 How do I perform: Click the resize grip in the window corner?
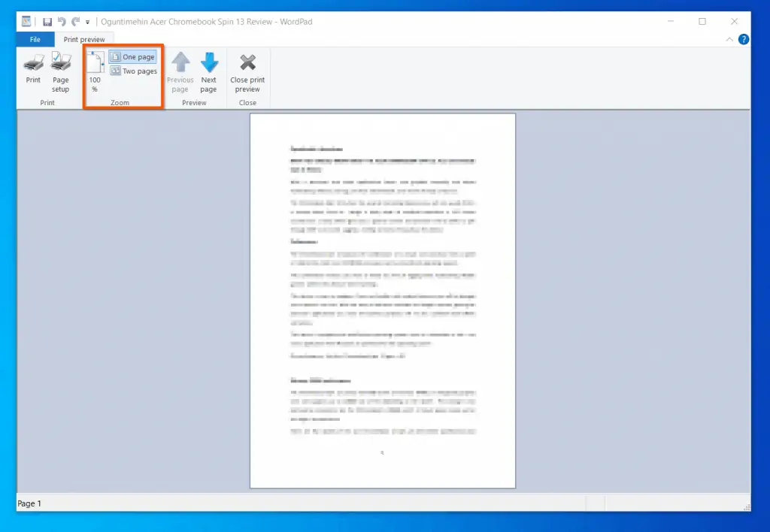(x=747, y=507)
